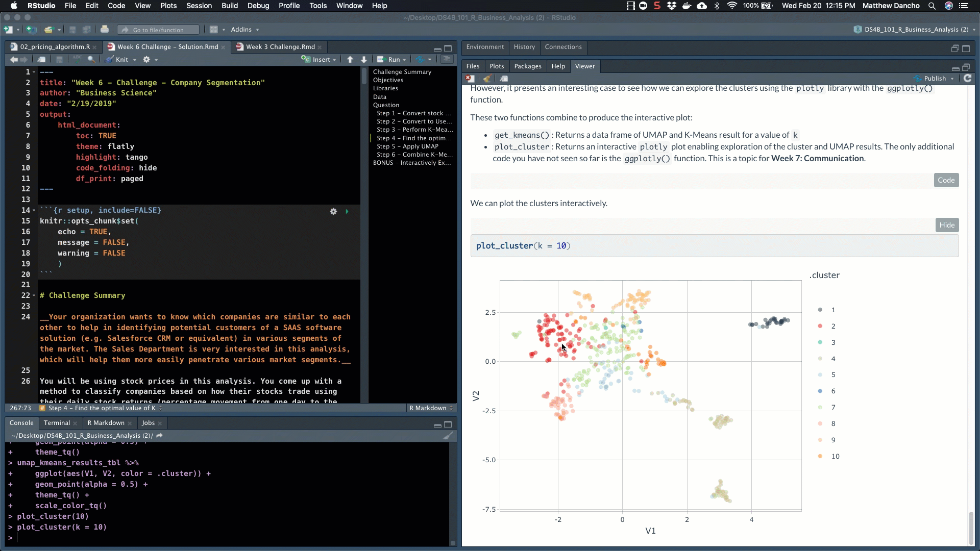Screen dimensions: 980x551
Task: Toggle cluster 7 in plot legend
Action: pos(826,408)
